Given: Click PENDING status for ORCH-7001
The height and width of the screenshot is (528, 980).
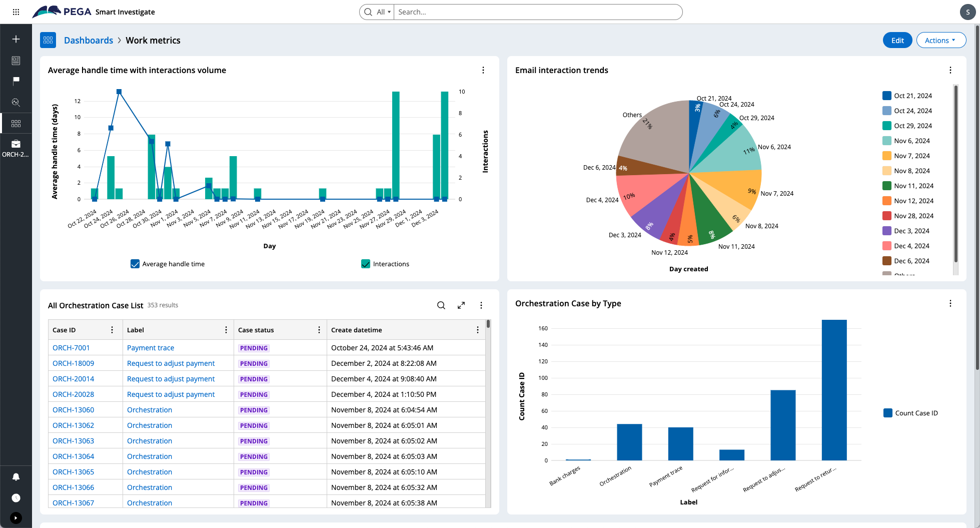Looking at the screenshot, I should coord(254,348).
